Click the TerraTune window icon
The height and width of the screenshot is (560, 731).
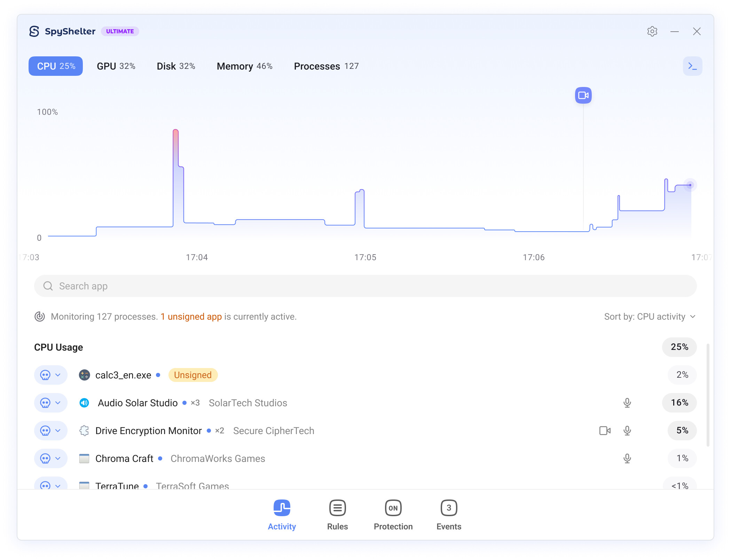pos(84,485)
